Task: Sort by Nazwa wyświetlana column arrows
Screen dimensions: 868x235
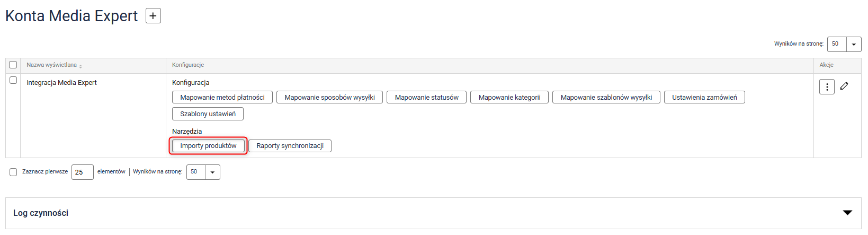Action: [80, 66]
